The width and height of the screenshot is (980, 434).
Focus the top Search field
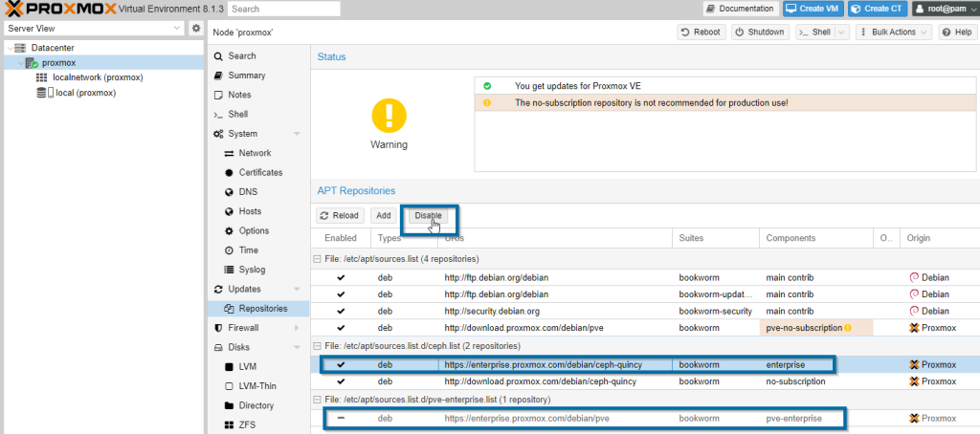tap(283, 9)
